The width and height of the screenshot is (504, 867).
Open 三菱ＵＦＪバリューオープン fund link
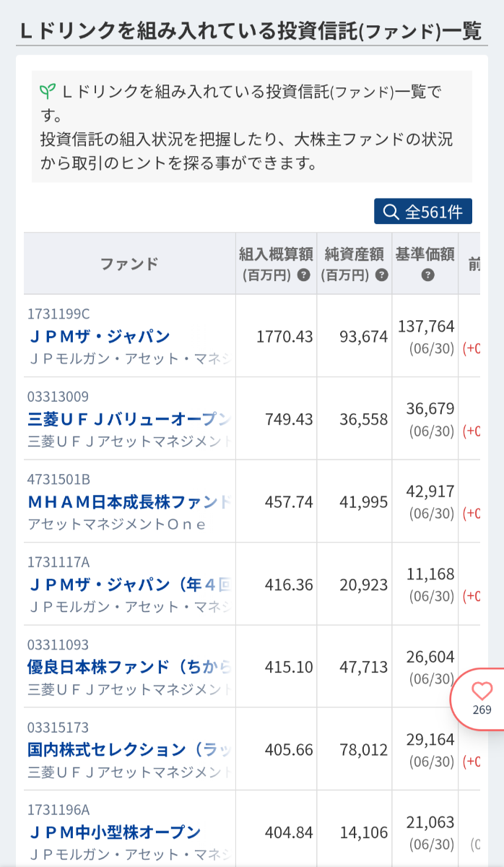tap(129, 419)
